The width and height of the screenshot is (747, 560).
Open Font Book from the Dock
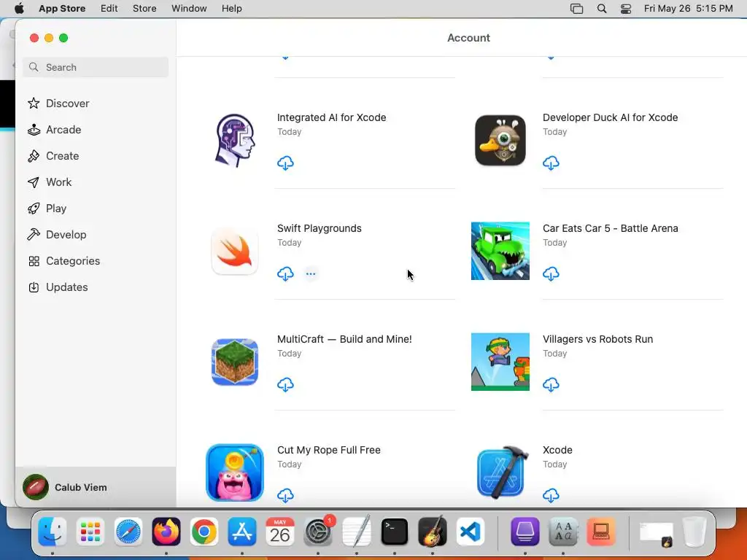coord(563,532)
